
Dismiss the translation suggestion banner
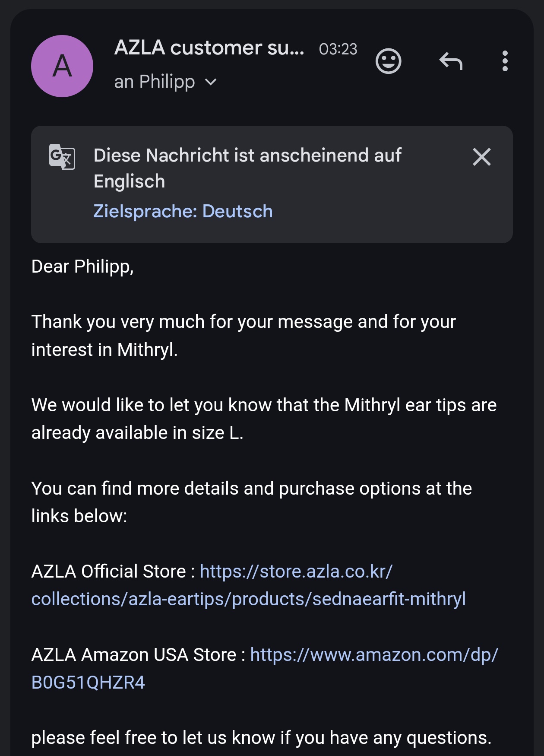(481, 157)
